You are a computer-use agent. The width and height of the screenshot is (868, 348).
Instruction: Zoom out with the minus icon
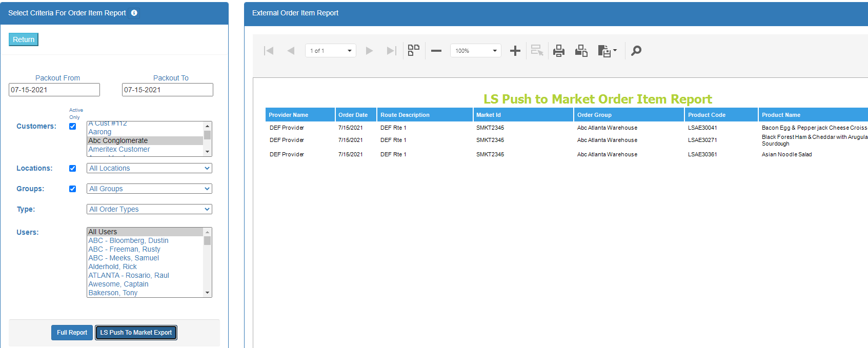click(x=436, y=51)
